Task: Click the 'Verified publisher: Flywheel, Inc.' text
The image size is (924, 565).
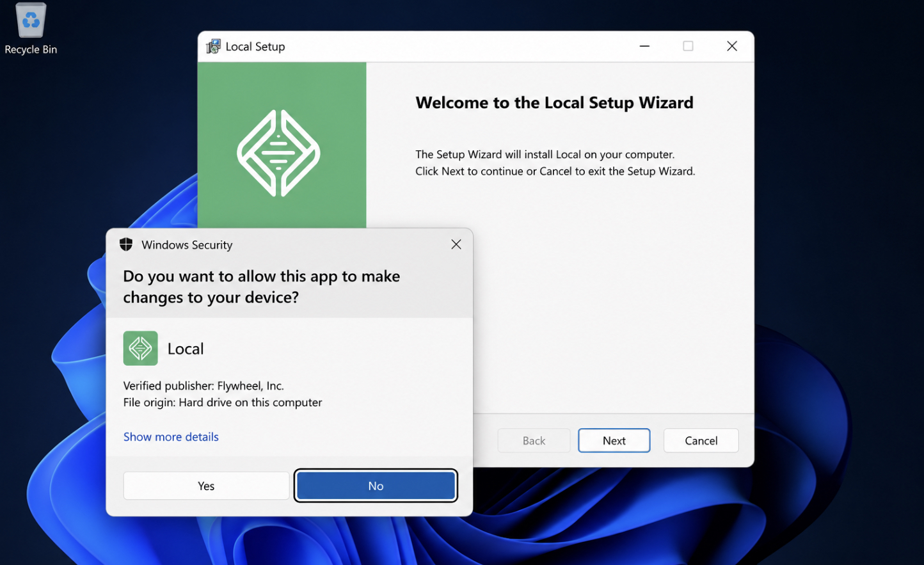Action: pos(203,386)
